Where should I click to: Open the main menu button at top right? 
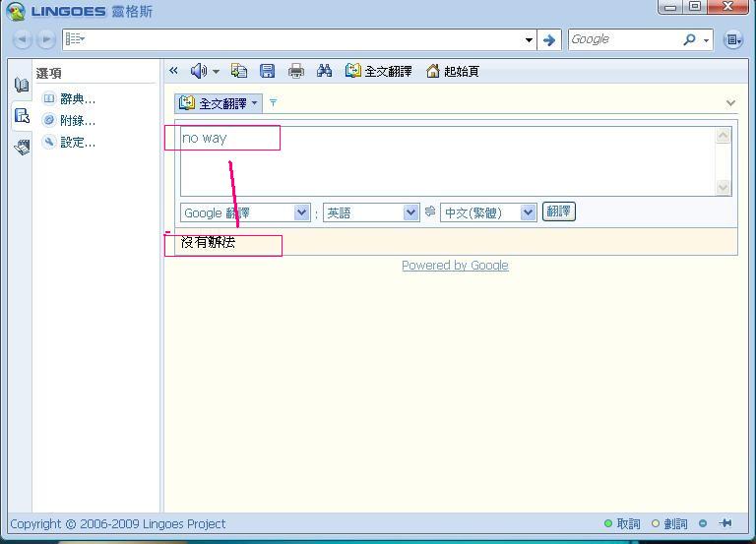click(x=732, y=40)
